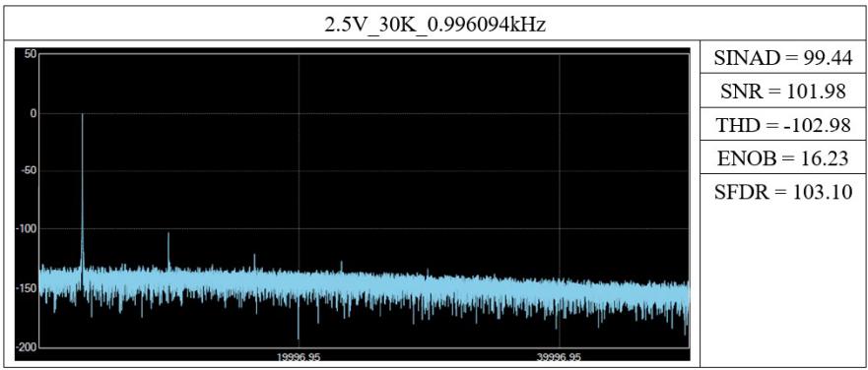
Task: Click the y-axis label -150
Action: pos(27,287)
